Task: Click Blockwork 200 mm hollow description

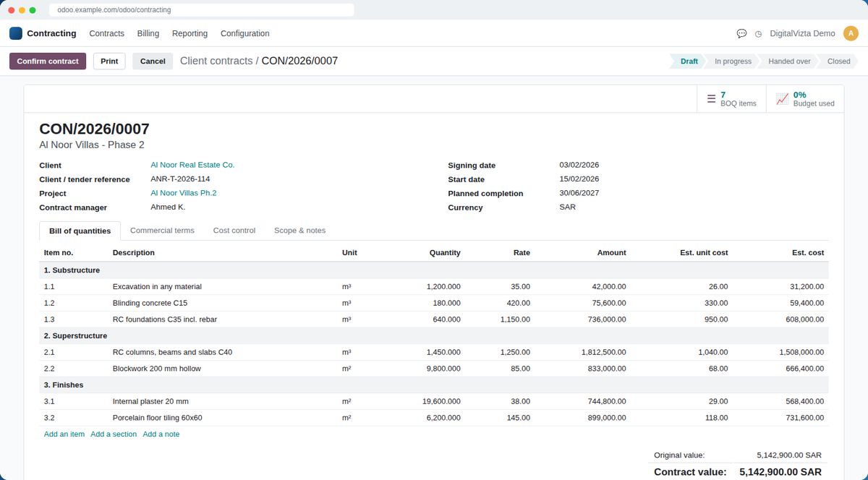Action: (x=157, y=369)
